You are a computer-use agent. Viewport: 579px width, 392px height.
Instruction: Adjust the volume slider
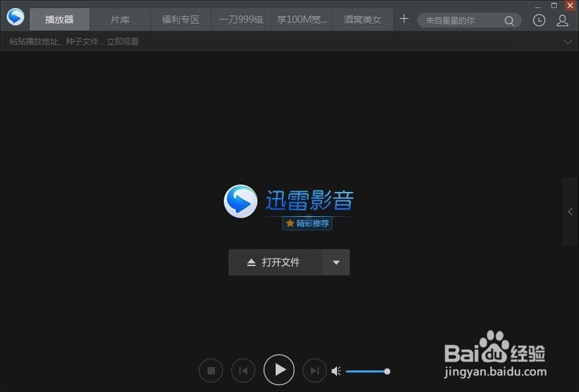(x=368, y=371)
